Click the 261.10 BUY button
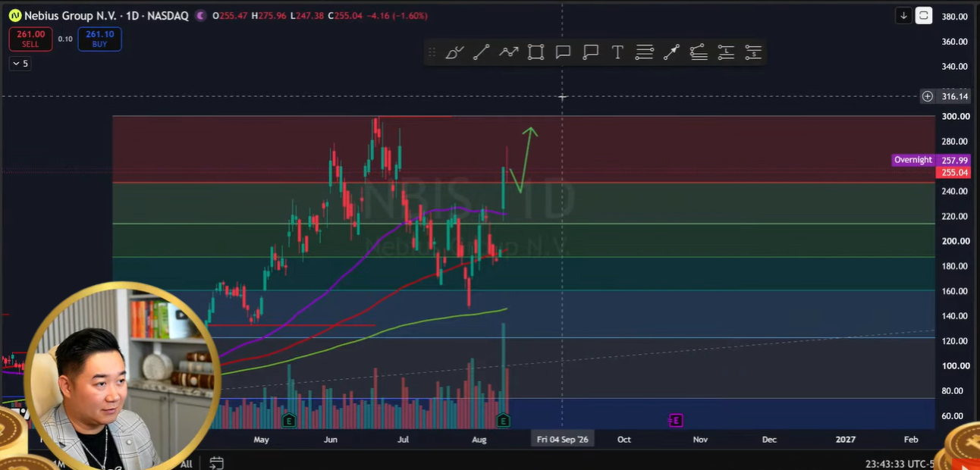The width and height of the screenshot is (980, 470). (x=99, y=39)
